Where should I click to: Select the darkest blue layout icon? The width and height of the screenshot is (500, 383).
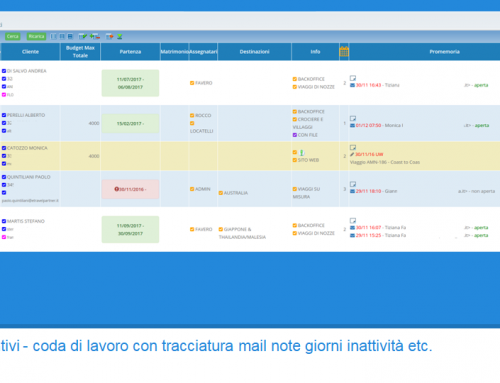(70, 36)
